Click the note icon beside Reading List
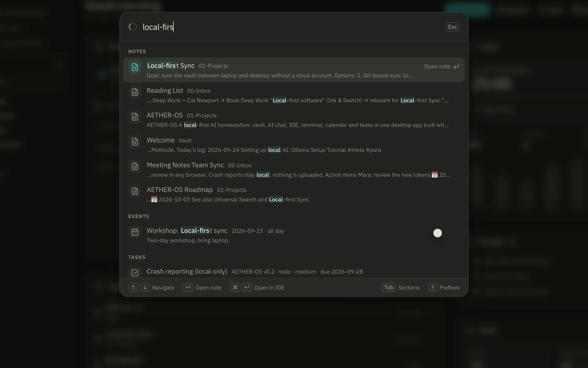Viewport: 588px width, 368px height. point(135,92)
